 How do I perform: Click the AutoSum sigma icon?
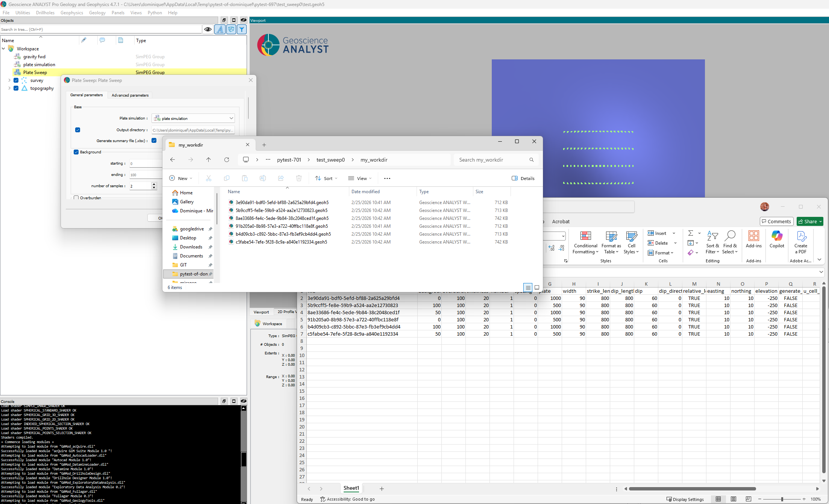(x=691, y=233)
